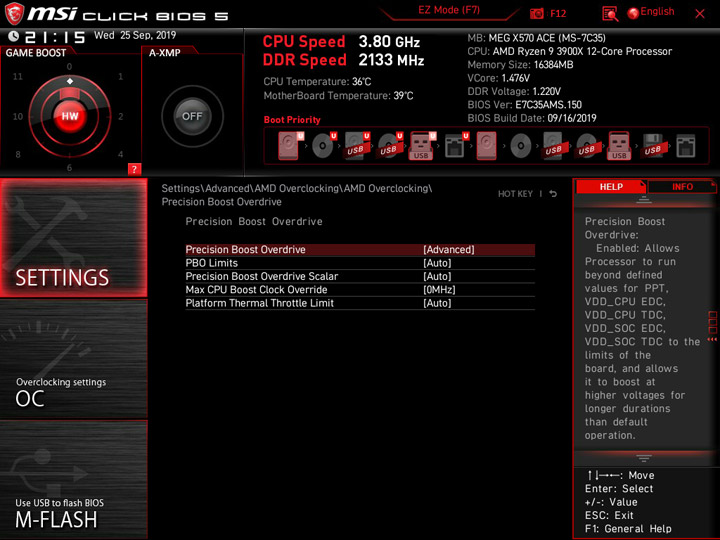Click the scroll-up handle in Help panel
720x540 pixels.
(x=644, y=200)
